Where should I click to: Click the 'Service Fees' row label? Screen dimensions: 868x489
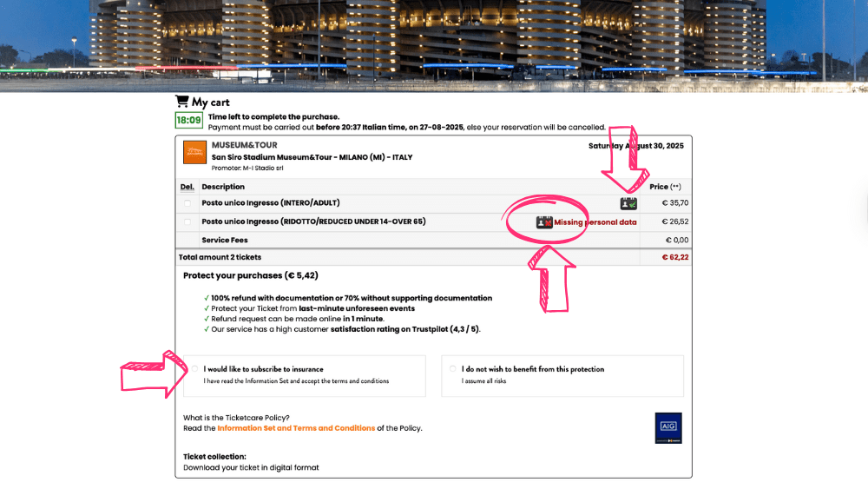[225, 240]
